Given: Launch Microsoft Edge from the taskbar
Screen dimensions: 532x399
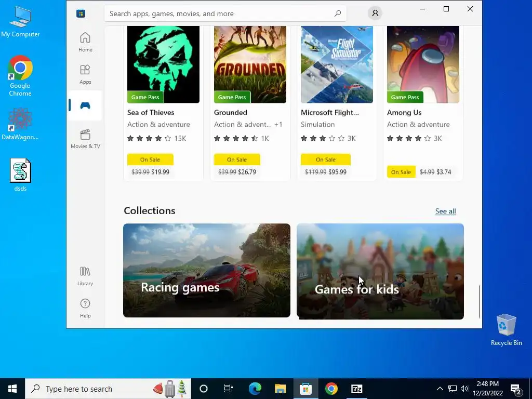Looking at the screenshot, I should click(x=255, y=389).
